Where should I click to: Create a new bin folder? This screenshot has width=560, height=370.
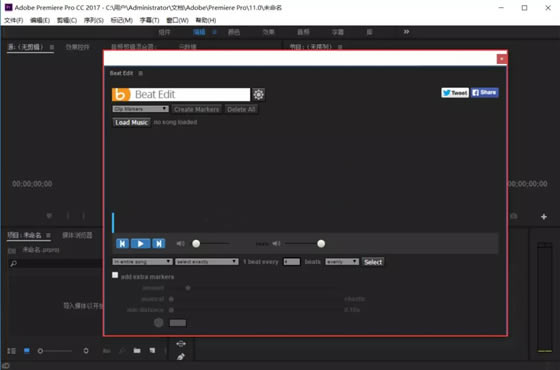(x=137, y=351)
